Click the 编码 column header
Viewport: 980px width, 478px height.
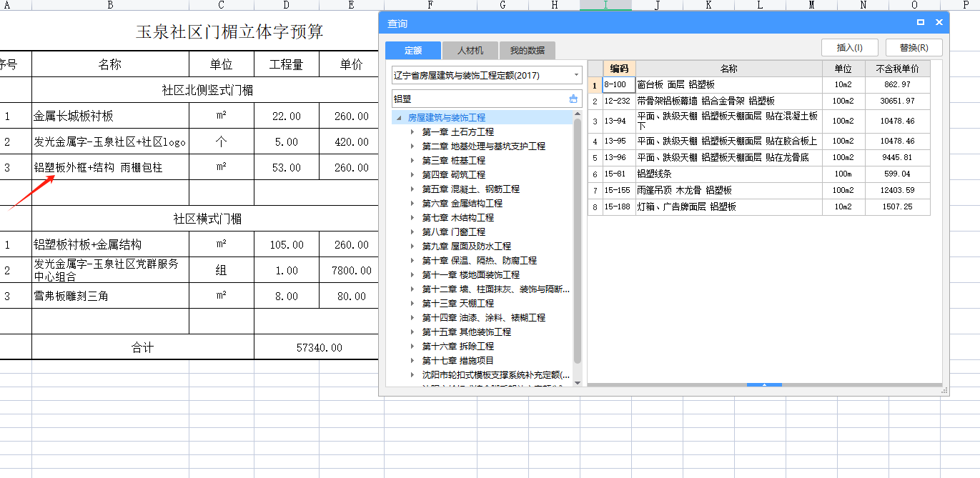619,69
